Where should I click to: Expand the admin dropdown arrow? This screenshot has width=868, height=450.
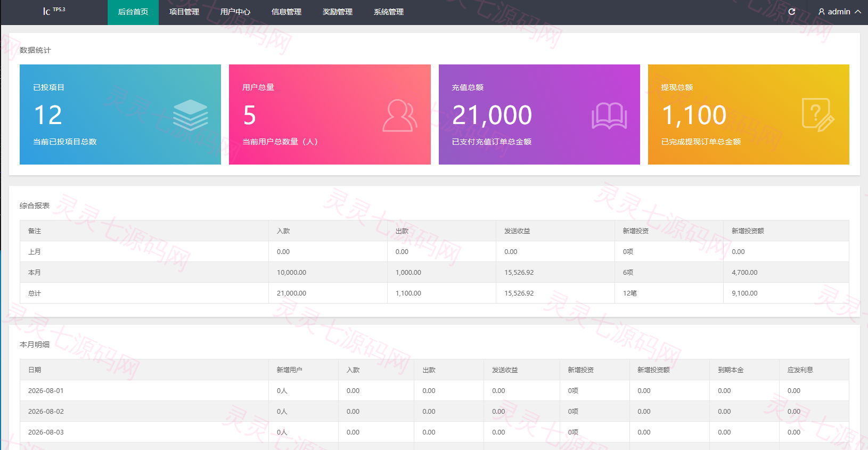[x=858, y=12]
